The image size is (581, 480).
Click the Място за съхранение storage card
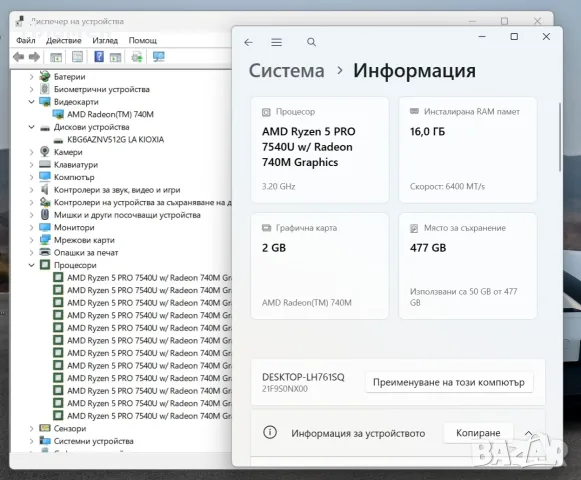point(468,266)
